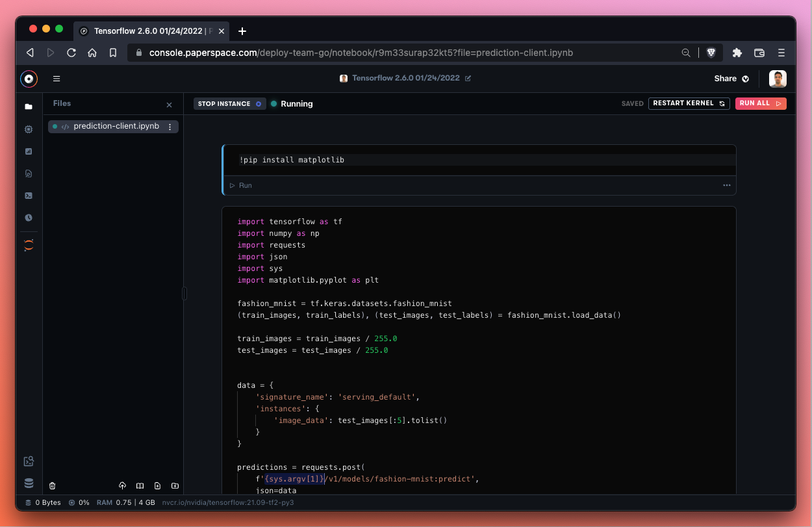Viewport: 812px width, 527px height.
Task: Click the 'signature_name' key in data dict
Action: coord(292,397)
